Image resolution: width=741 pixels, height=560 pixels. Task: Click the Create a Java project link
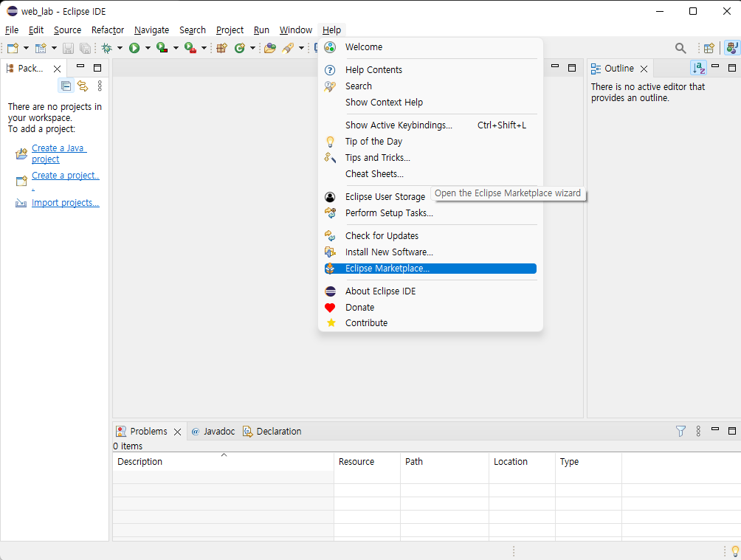coord(59,153)
